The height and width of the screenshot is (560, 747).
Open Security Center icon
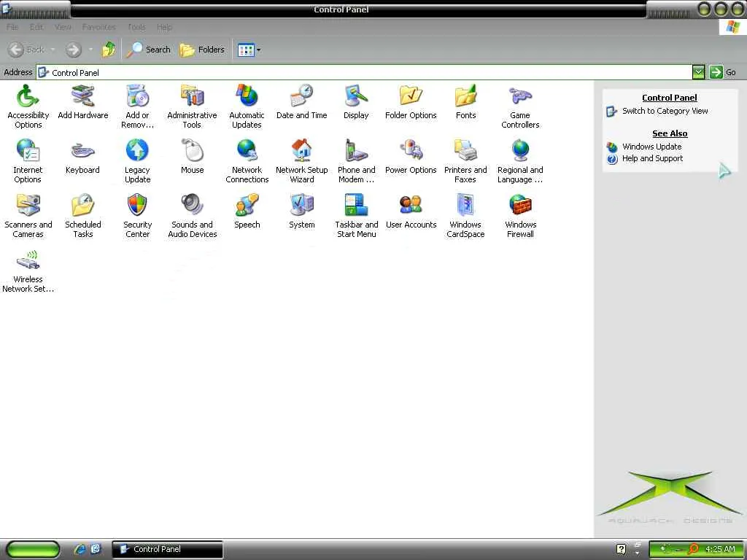point(137,216)
